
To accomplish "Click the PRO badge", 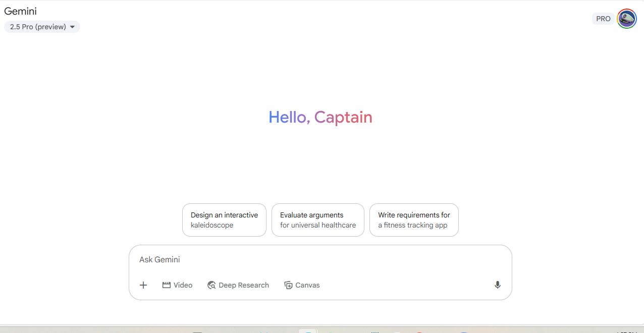I will pyautogui.click(x=603, y=19).
